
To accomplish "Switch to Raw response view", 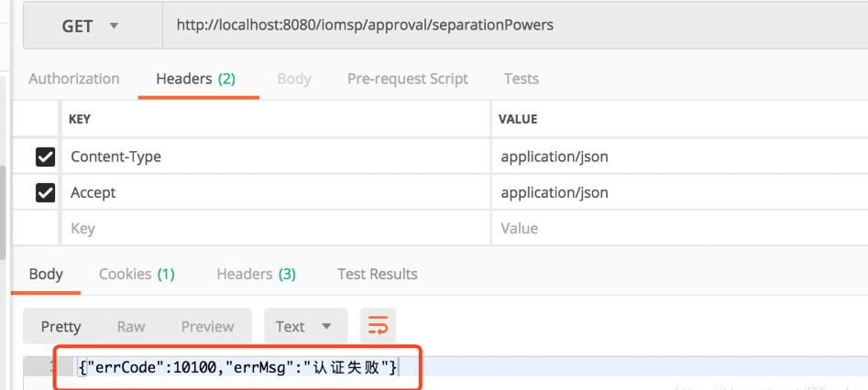I will point(131,327).
